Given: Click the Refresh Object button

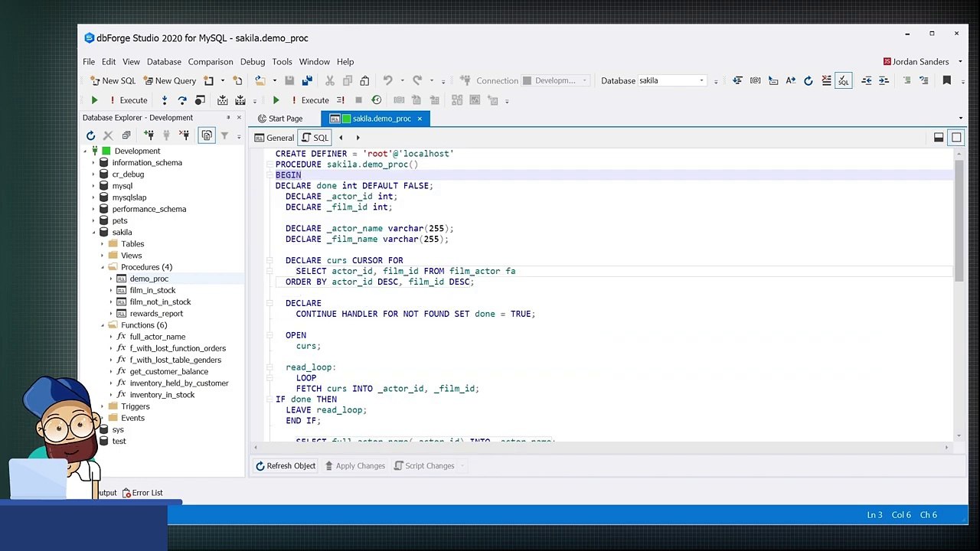Looking at the screenshot, I should tap(285, 465).
